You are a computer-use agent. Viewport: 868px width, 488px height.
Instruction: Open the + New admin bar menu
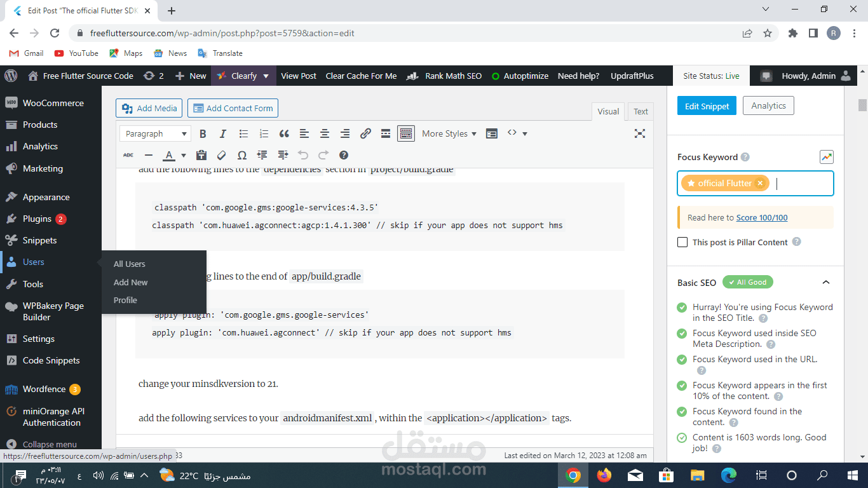tap(191, 76)
